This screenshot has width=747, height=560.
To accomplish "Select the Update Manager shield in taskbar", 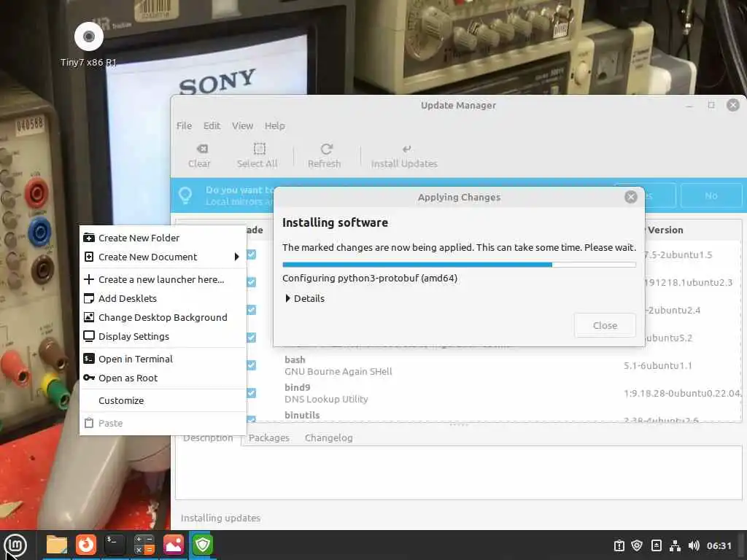I will tap(203, 545).
